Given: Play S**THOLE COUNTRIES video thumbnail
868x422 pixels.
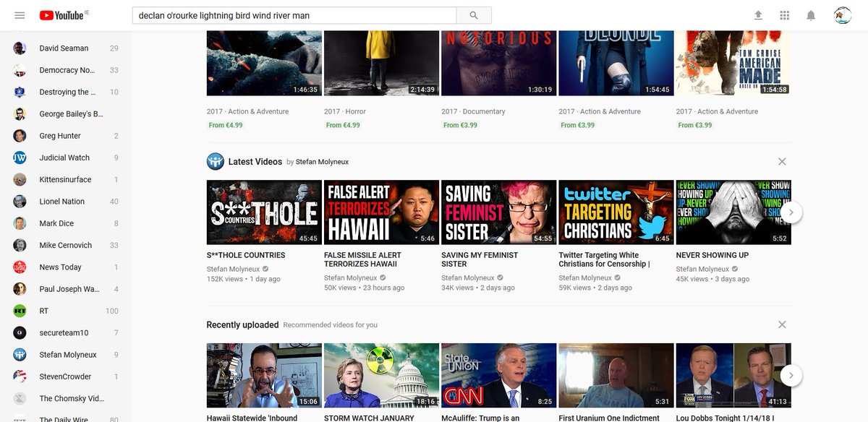Looking at the screenshot, I should click(264, 212).
